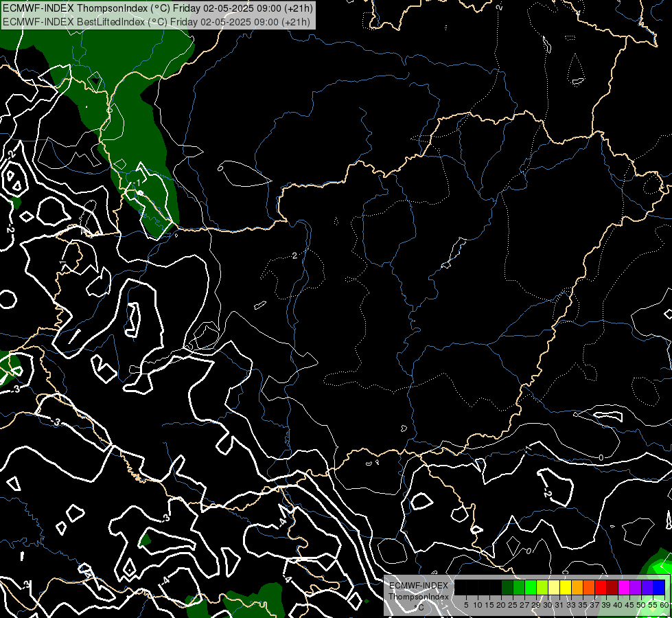This screenshot has height=618, width=672.
Task: Click the legend tick label 33
Action: click(571, 605)
